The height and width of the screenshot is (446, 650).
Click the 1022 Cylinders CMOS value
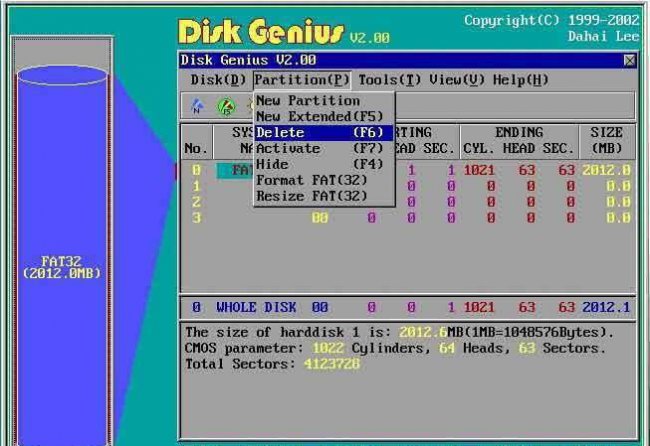[x=328, y=348]
